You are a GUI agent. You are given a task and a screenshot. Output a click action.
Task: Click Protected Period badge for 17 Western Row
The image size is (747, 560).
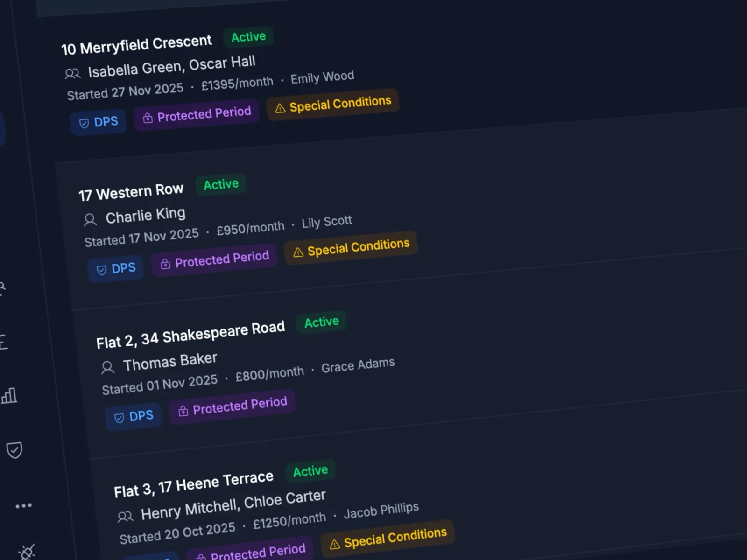214,260
